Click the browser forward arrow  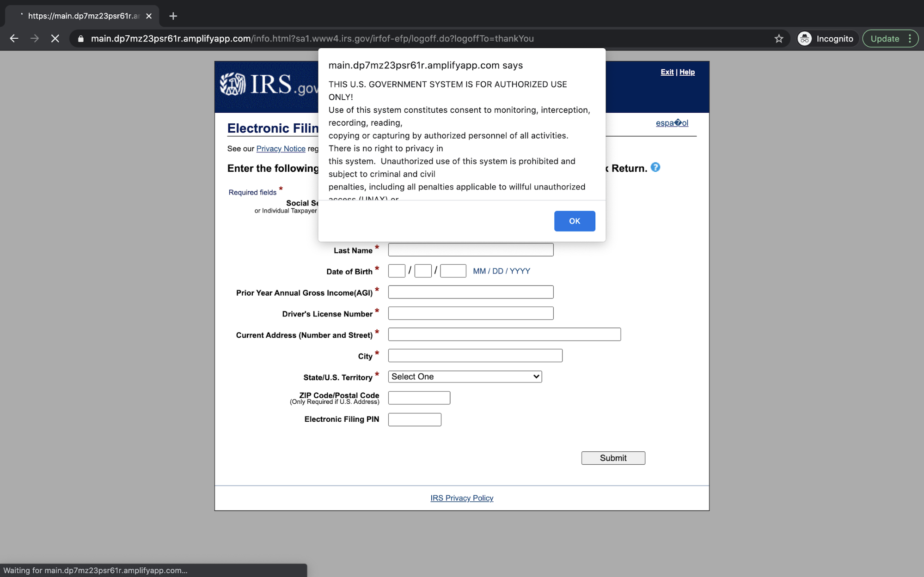[x=35, y=39]
